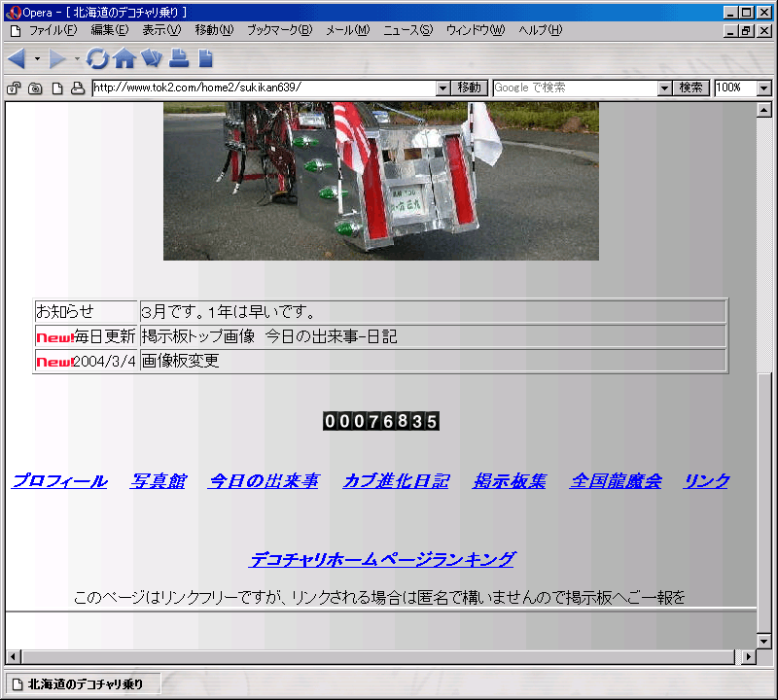Screen dimensions: 778x700
Task: Open the 100% zoom level dropdown
Action: [x=764, y=88]
